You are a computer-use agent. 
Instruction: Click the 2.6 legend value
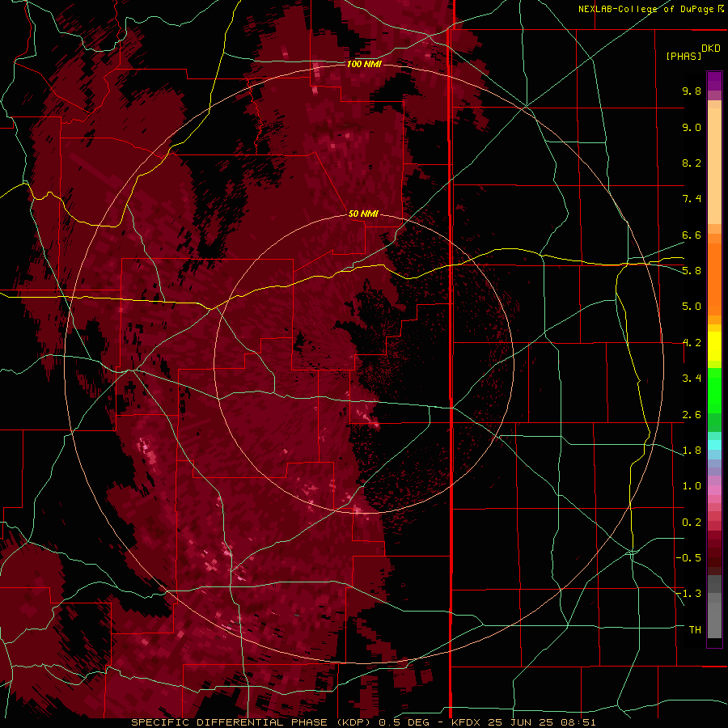coord(692,415)
